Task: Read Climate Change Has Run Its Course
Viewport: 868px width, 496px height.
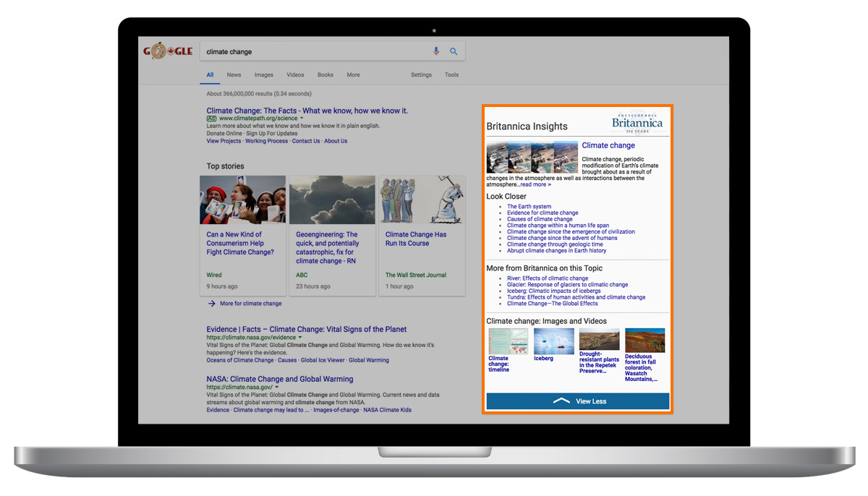Action: click(416, 239)
